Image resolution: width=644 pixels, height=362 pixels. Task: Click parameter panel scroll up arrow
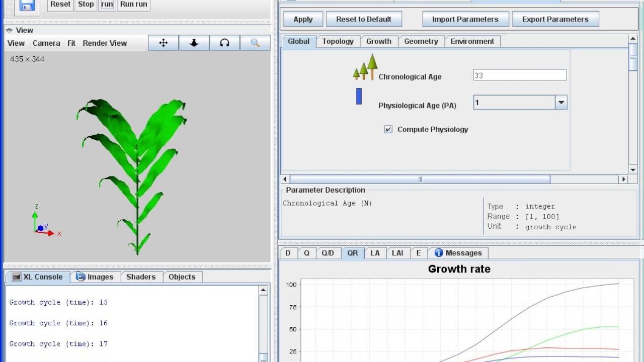click(633, 39)
